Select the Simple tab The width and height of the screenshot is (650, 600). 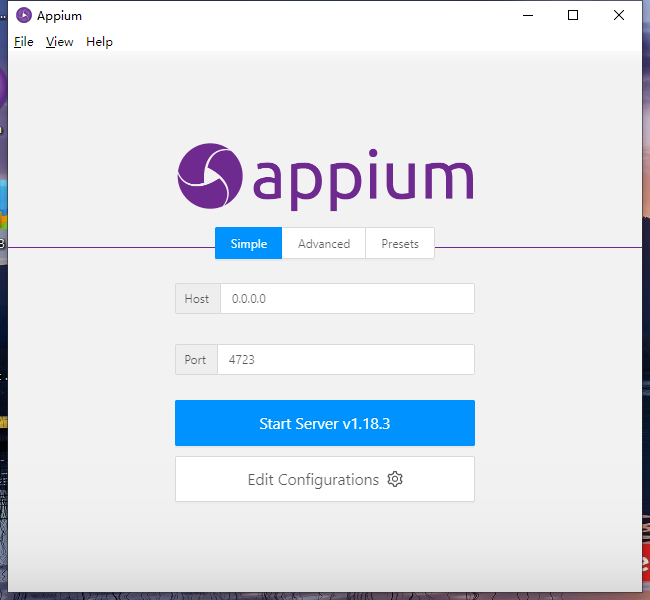coord(248,243)
